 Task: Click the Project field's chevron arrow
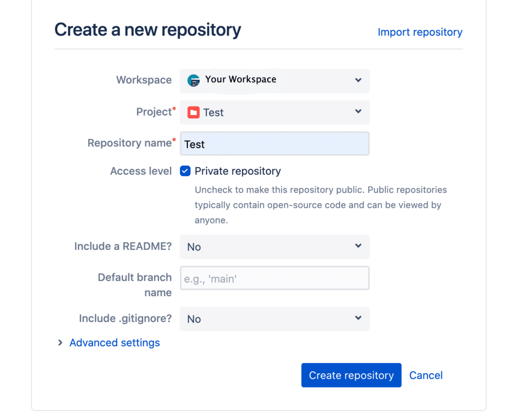tap(358, 112)
